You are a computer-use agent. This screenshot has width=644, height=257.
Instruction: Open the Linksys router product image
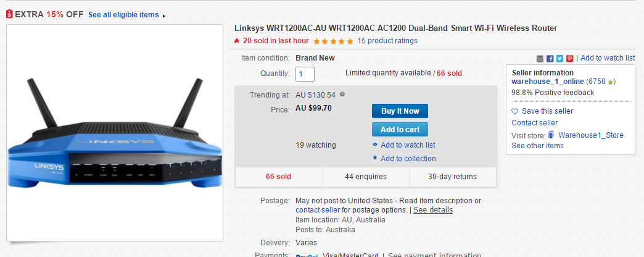115,133
